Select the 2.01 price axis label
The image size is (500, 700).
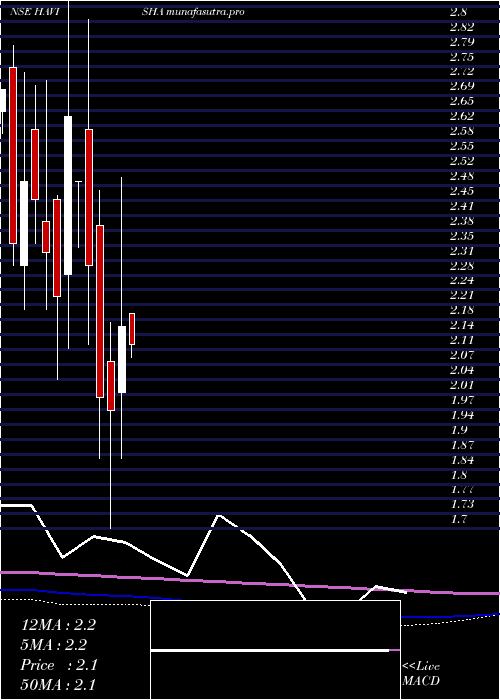[462, 385]
